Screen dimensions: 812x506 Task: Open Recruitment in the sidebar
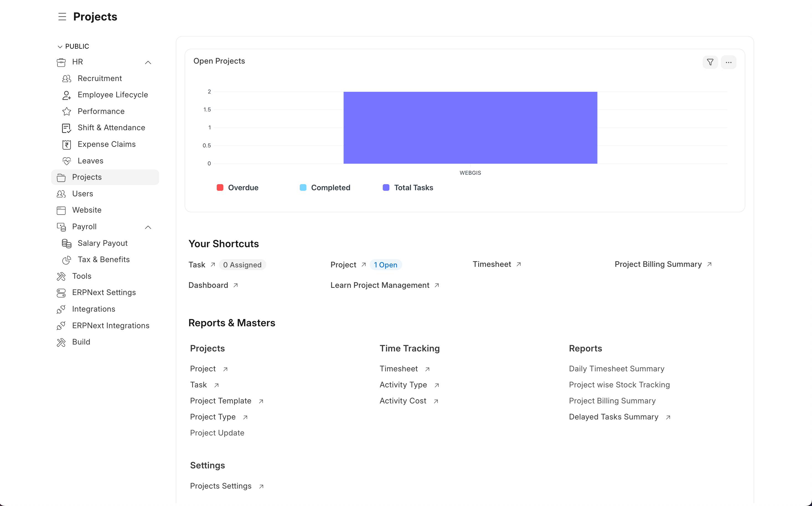point(100,78)
